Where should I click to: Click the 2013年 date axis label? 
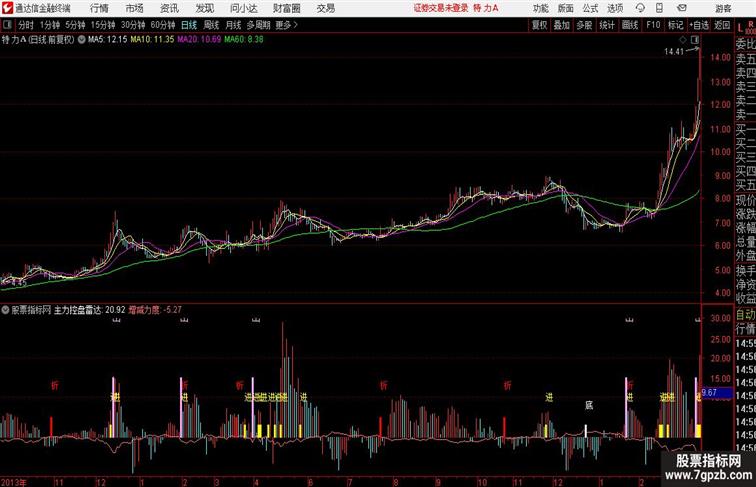tap(14, 482)
